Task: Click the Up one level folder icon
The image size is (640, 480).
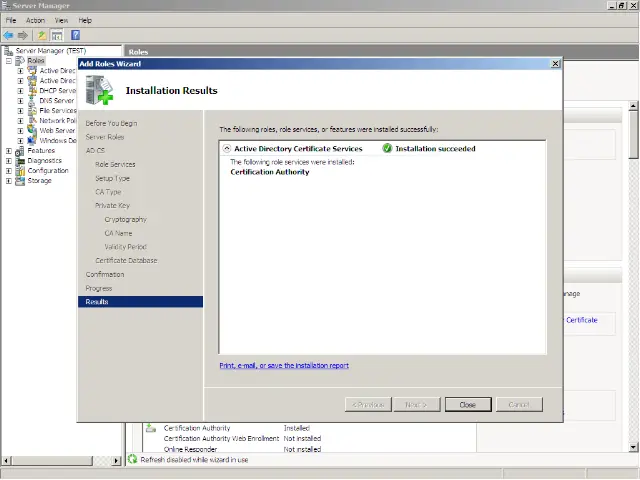Action: [42, 36]
